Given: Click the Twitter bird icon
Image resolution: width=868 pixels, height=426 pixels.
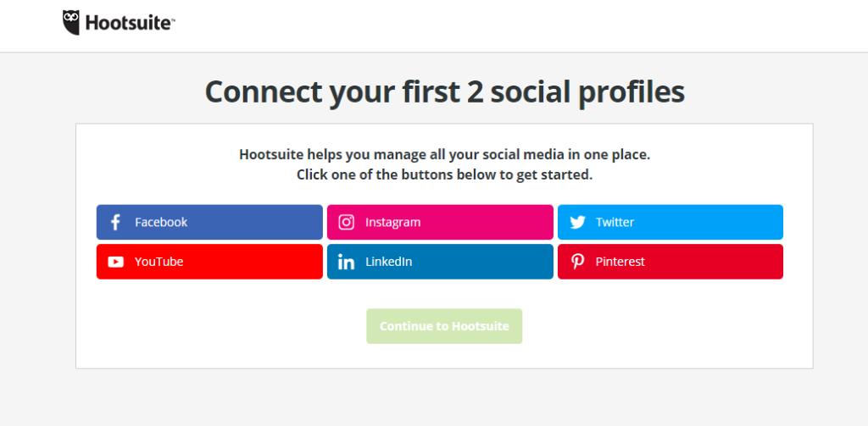Looking at the screenshot, I should (577, 223).
